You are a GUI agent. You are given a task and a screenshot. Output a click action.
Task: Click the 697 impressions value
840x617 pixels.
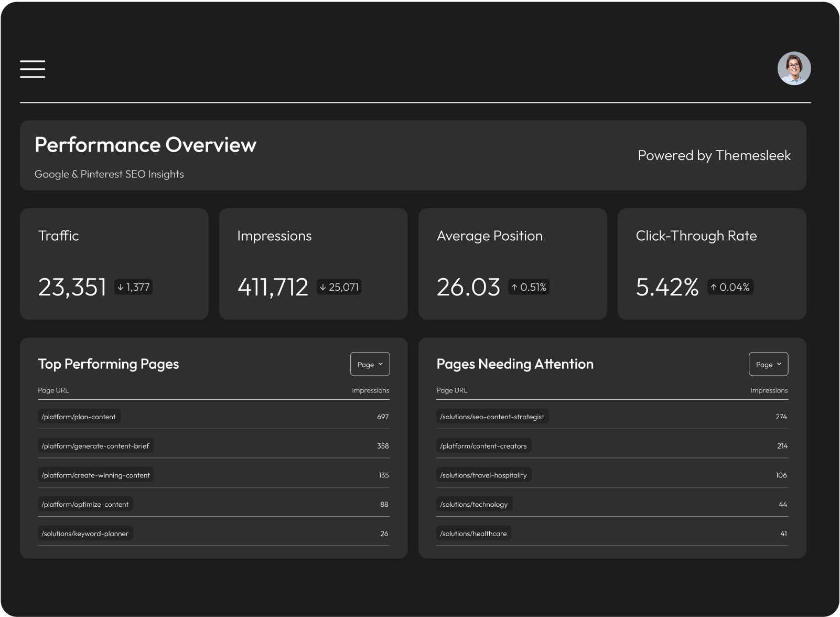pos(383,417)
